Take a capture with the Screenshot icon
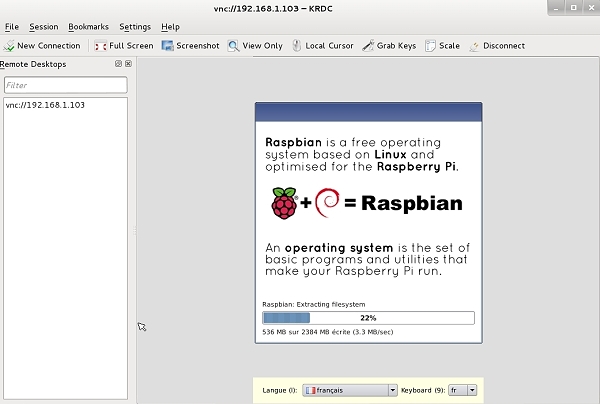The width and height of the screenshot is (600, 404). pyautogui.click(x=167, y=46)
